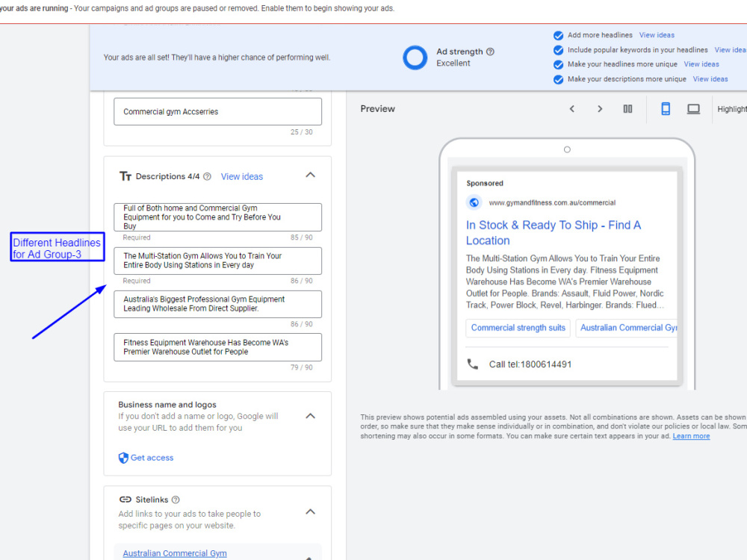Open Sitelinks help question icon

(176, 500)
